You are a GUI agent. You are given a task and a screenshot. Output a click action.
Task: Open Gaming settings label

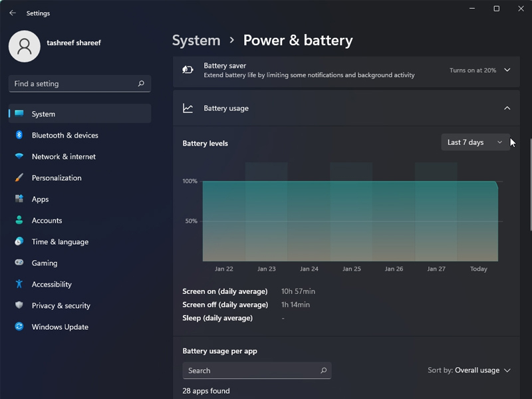pyautogui.click(x=45, y=263)
